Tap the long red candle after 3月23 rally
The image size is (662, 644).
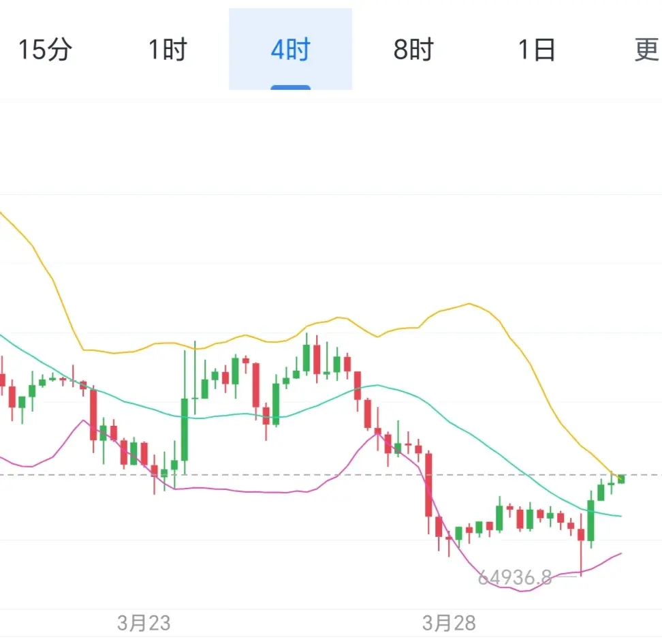(x=256, y=385)
